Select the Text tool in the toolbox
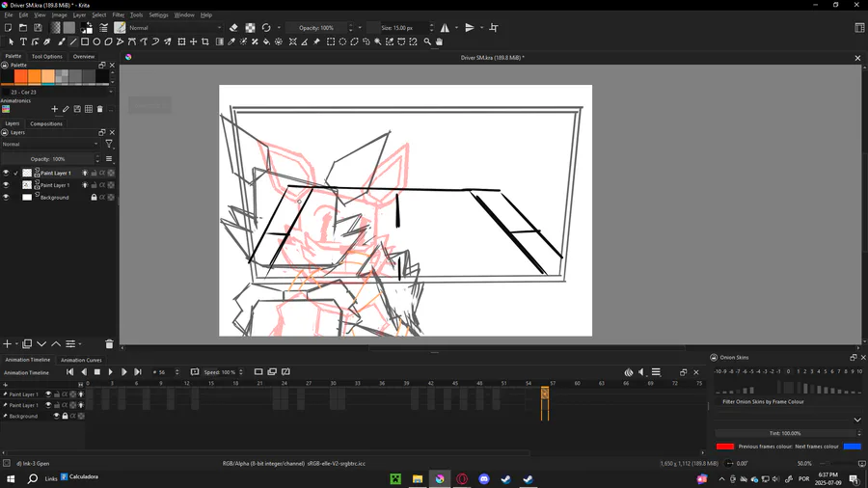The width and height of the screenshot is (868, 488). click(x=23, y=41)
